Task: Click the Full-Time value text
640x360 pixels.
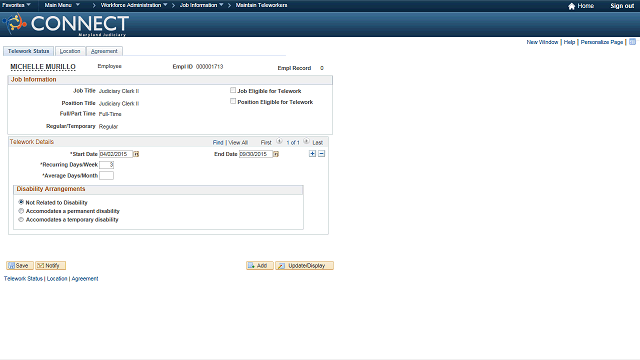Action: tap(110, 114)
